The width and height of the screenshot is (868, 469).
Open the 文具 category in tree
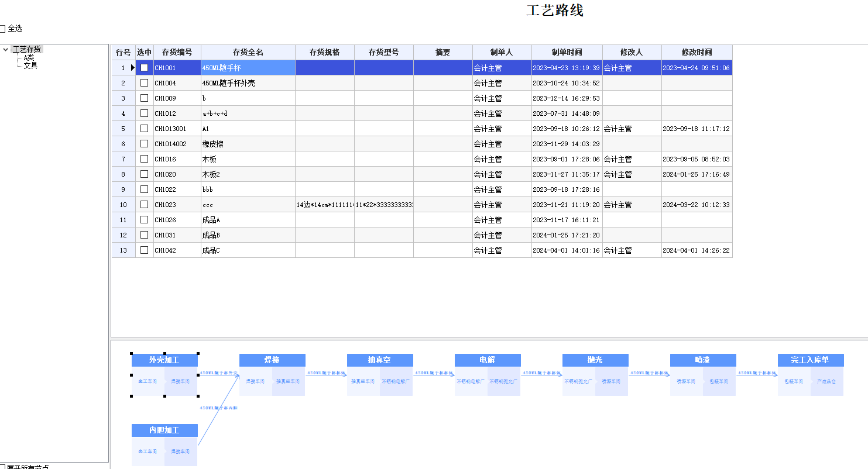[30, 65]
